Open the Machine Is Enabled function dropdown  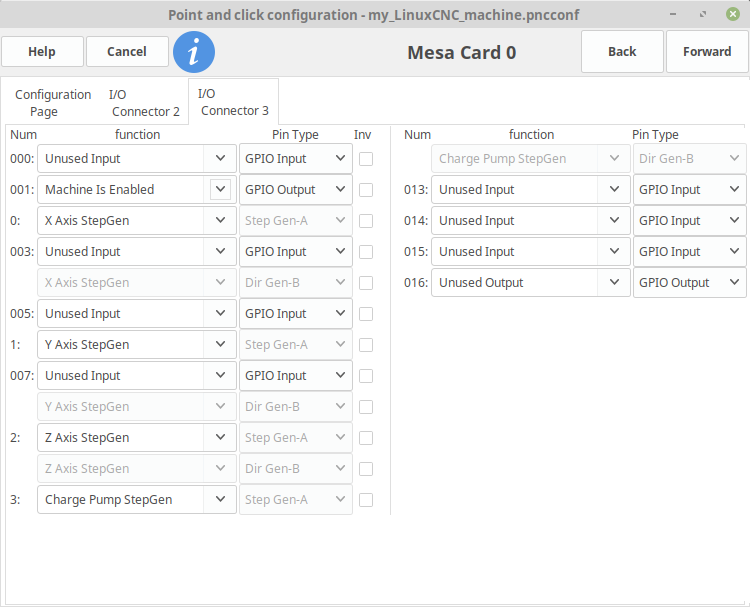[137, 189]
